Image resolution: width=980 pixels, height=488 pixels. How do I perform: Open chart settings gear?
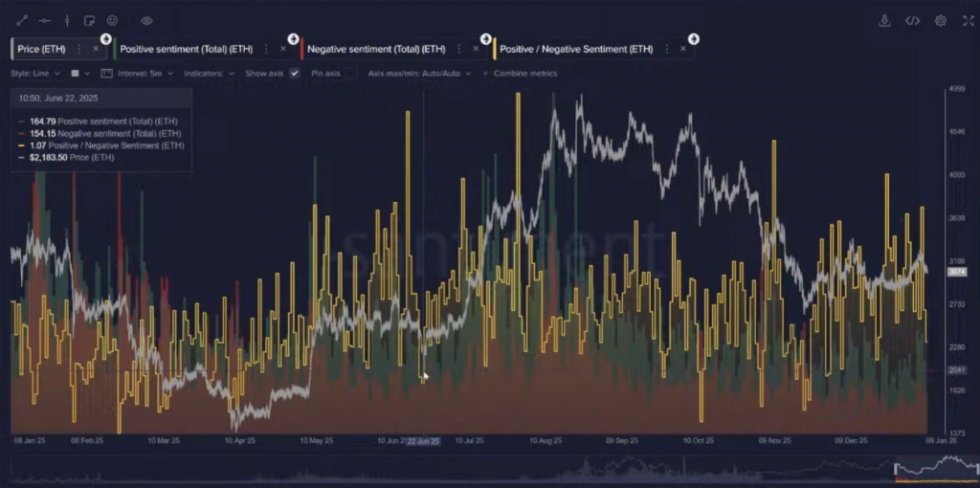pyautogui.click(x=941, y=20)
